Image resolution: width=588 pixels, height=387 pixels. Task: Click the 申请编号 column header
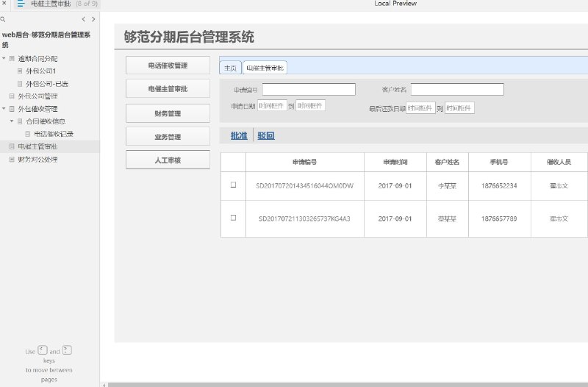pyautogui.click(x=304, y=162)
